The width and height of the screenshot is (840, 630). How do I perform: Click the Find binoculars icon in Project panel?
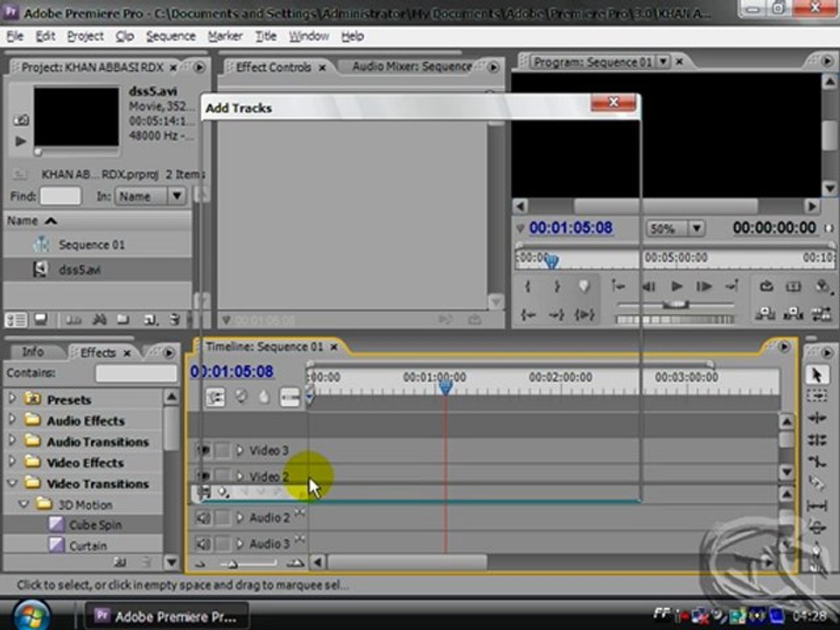pyautogui.click(x=99, y=320)
